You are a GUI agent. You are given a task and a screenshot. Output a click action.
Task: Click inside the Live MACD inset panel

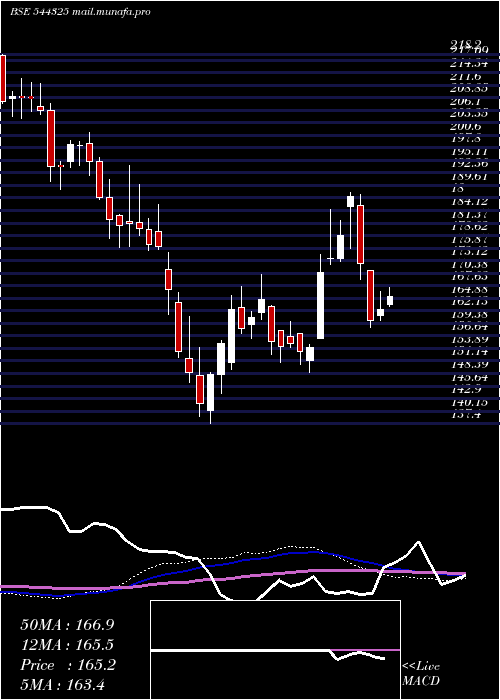(x=275, y=650)
